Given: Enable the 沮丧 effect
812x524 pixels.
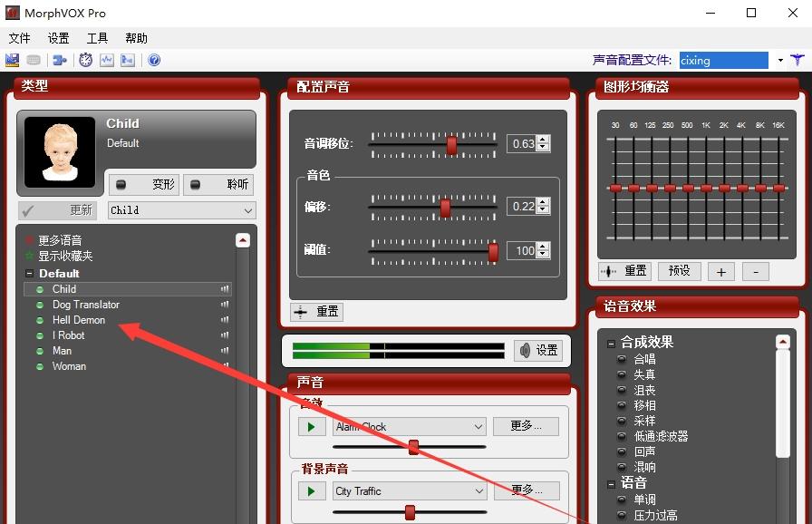Looking at the screenshot, I should [622, 390].
